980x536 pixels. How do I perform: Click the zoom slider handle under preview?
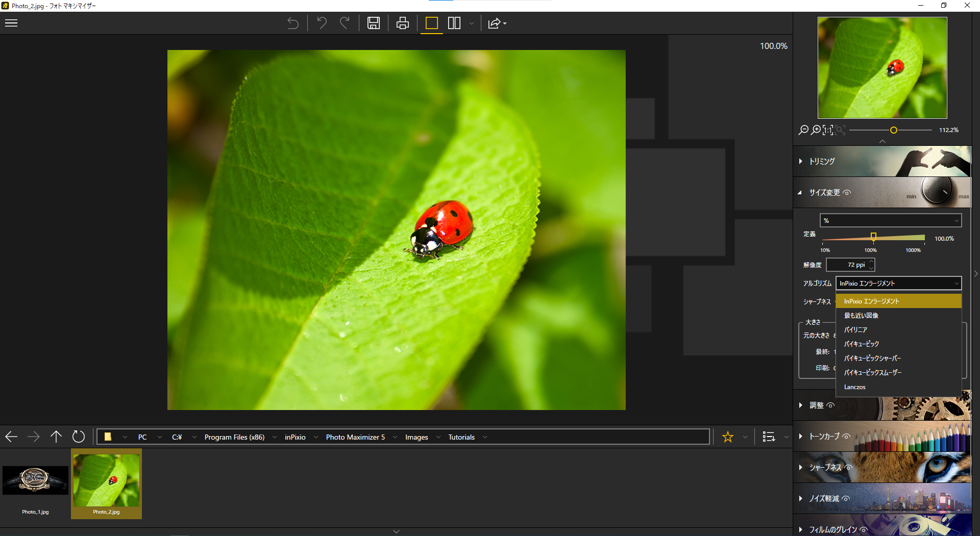[x=894, y=130]
